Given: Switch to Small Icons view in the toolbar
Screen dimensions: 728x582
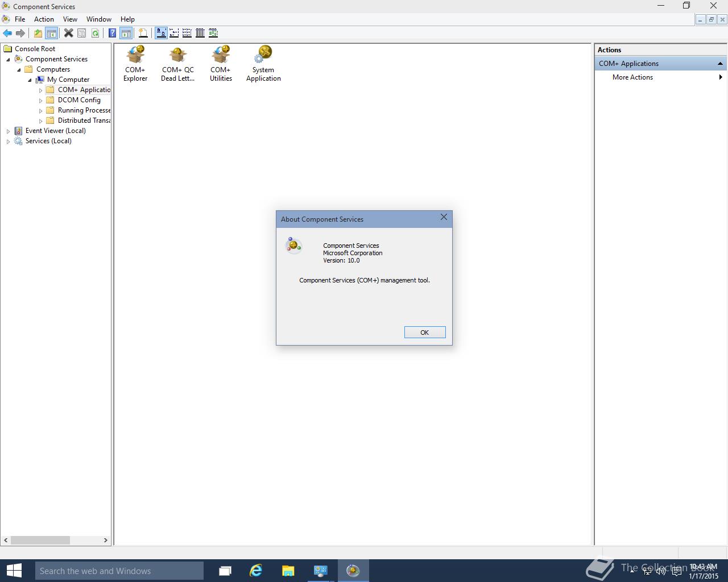Looking at the screenshot, I should pos(174,33).
